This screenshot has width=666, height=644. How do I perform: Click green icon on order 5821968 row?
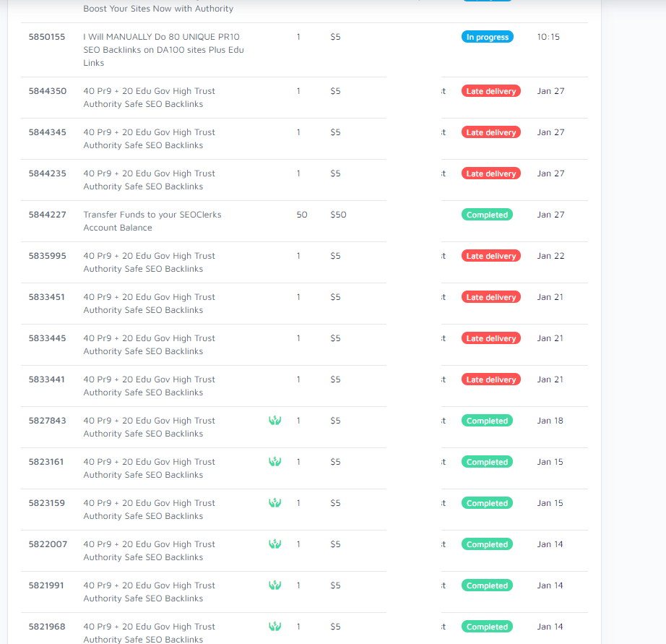(274, 627)
